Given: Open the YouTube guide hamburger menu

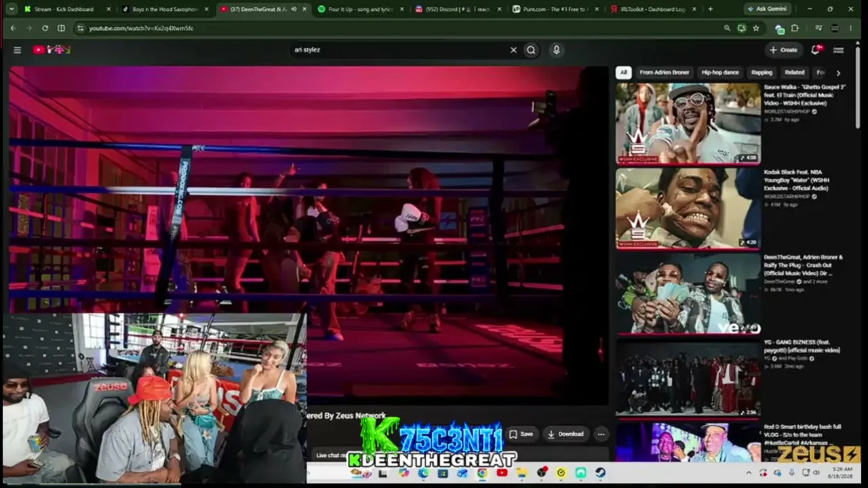Looking at the screenshot, I should 18,49.
